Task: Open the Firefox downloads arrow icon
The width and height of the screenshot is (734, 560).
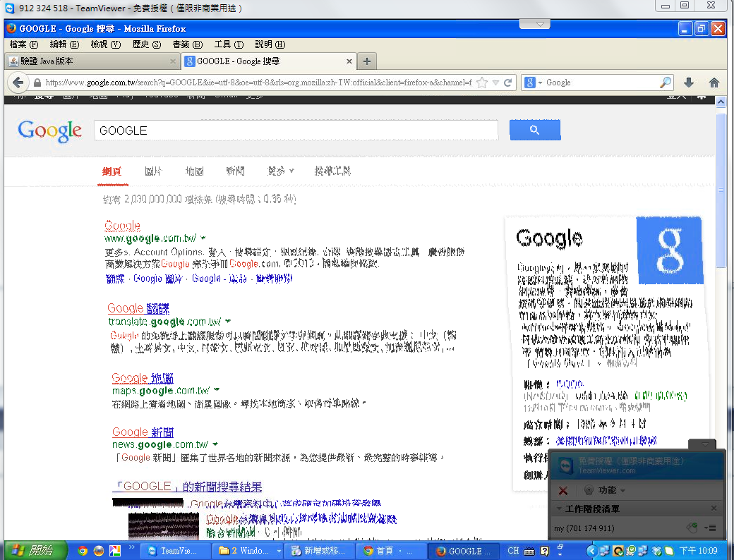Action: click(x=689, y=83)
